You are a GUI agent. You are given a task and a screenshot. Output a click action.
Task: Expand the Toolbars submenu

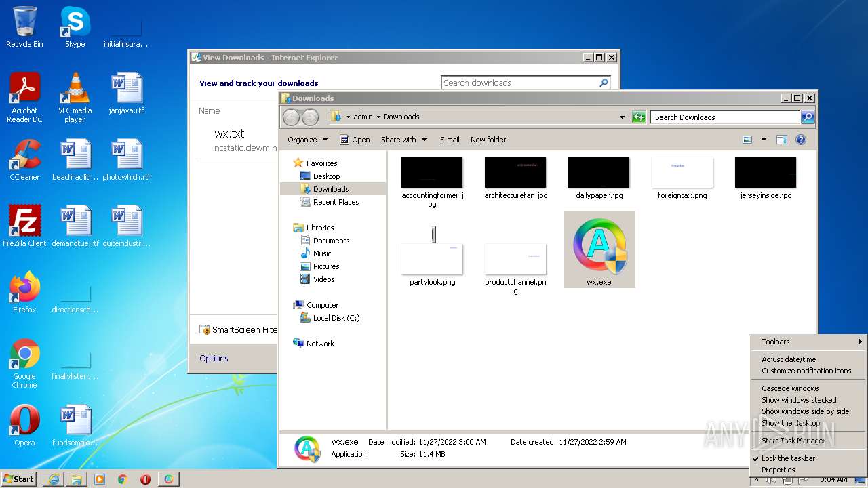(x=808, y=342)
